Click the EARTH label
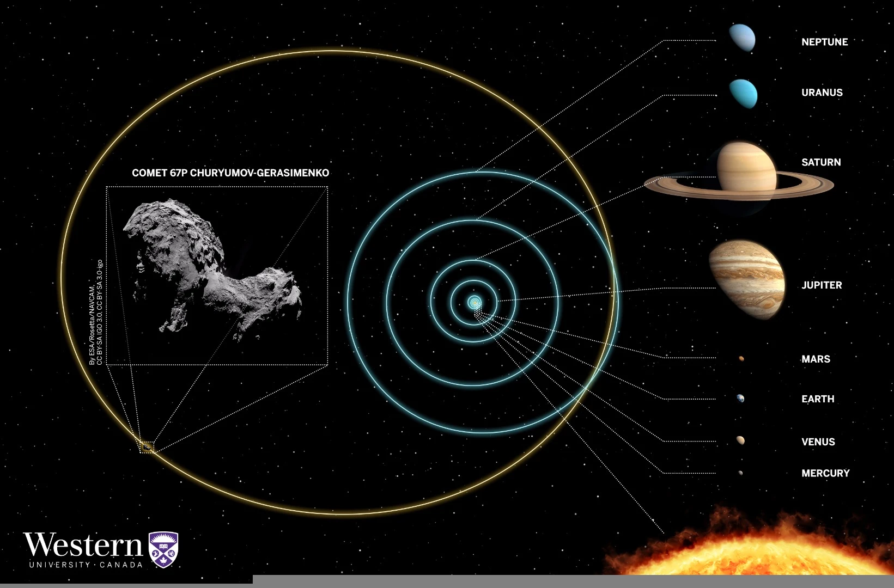Image resolution: width=894 pixels, height=588 pixels. 818,399
